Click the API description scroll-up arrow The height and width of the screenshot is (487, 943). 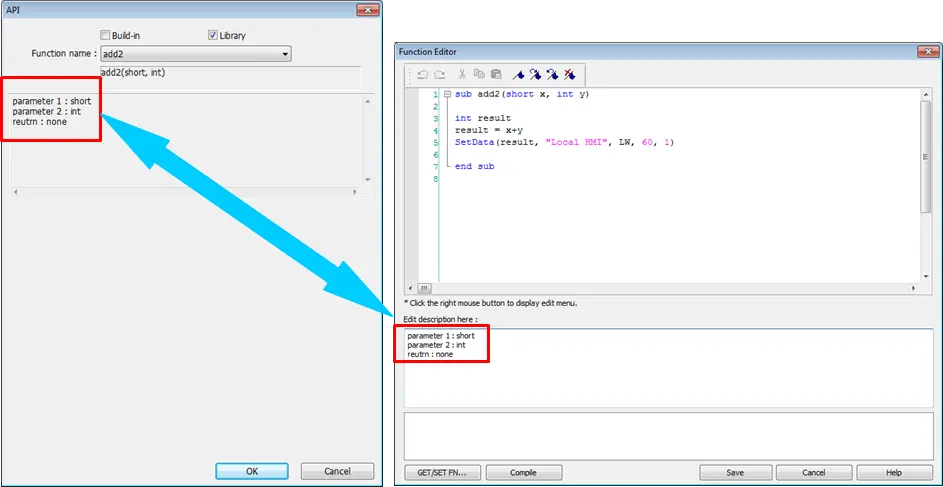click(x=367, y=101)
